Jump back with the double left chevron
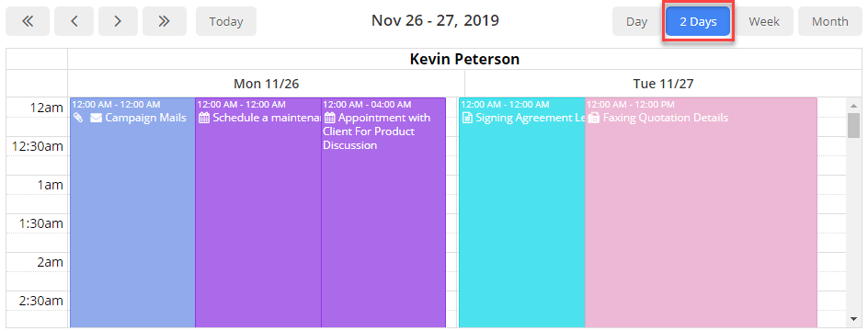 click(x=28, y=21)
